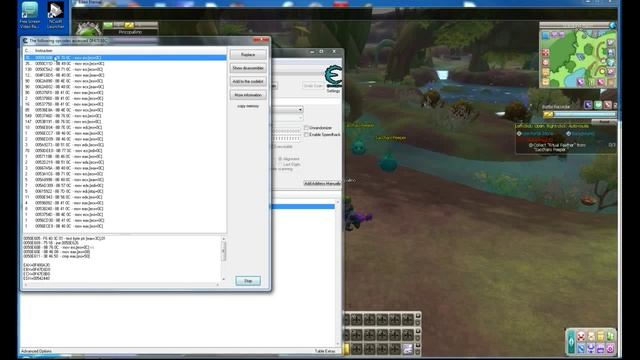This screenshot has width=640, height=360.
Task: Select the opcode row with count 70
Action: [x=125, y=151]
